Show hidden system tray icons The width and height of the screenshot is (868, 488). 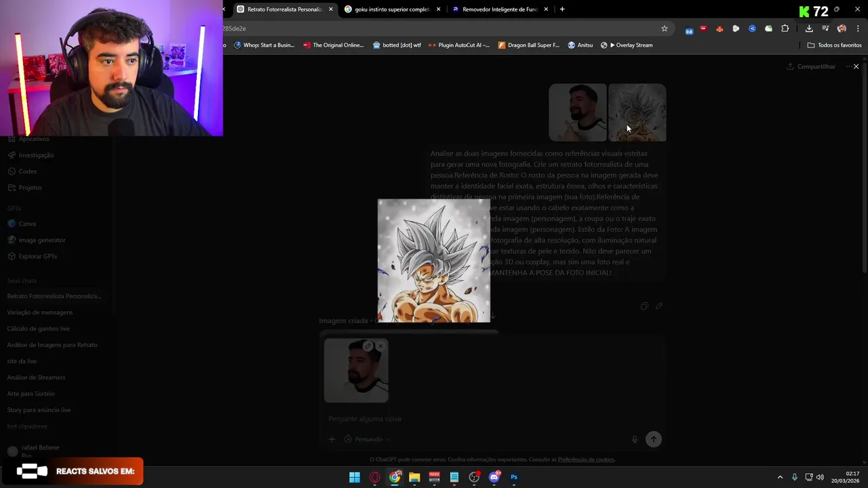point(780,477)
